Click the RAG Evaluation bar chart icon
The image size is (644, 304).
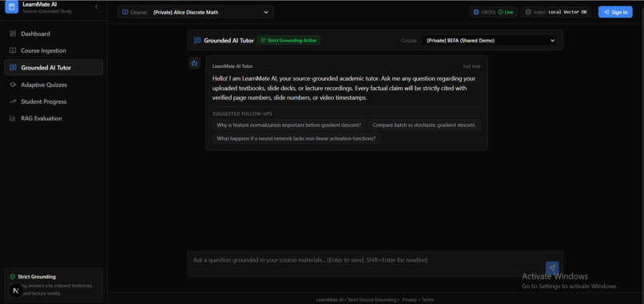(x=13, y=118)
